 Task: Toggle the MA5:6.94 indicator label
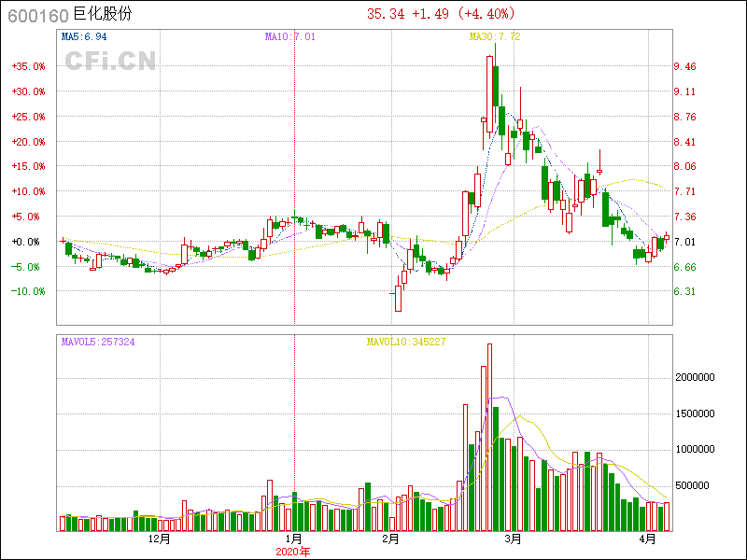point(84,36)
